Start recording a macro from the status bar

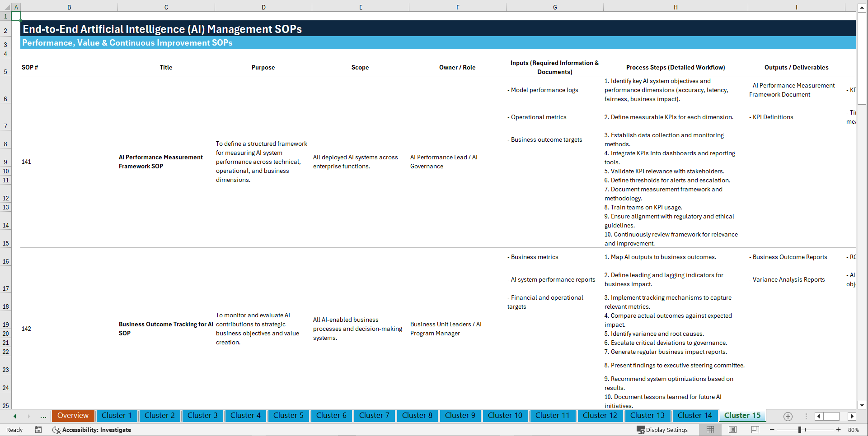click(38, 430)
